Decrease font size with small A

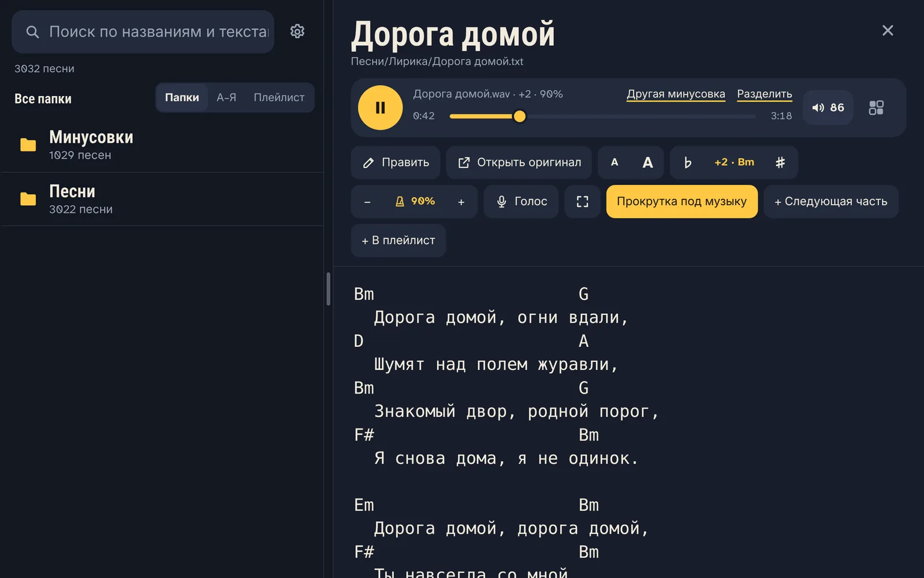[614, 162]
